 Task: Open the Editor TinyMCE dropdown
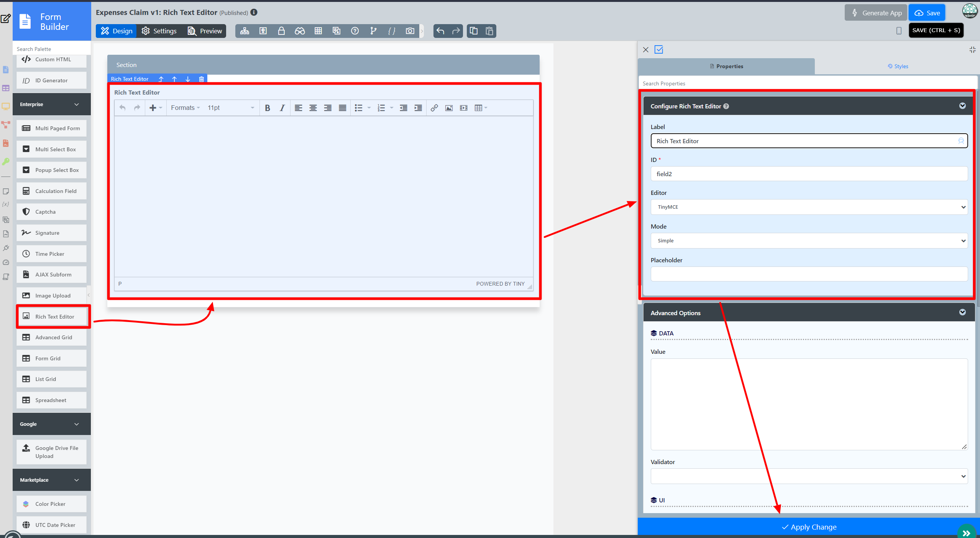pyautogui.click(x=809, y=207)
